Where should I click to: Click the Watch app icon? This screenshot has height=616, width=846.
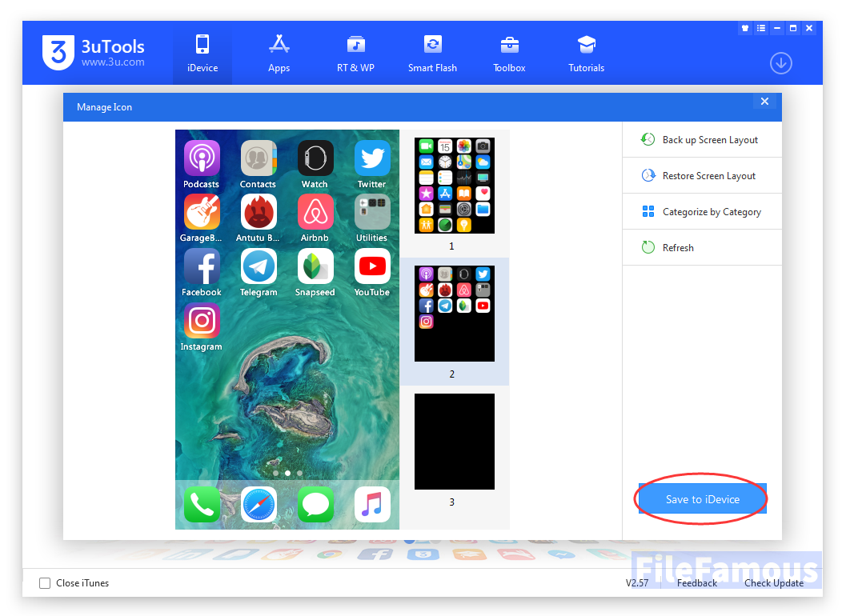tap(315, 158)
